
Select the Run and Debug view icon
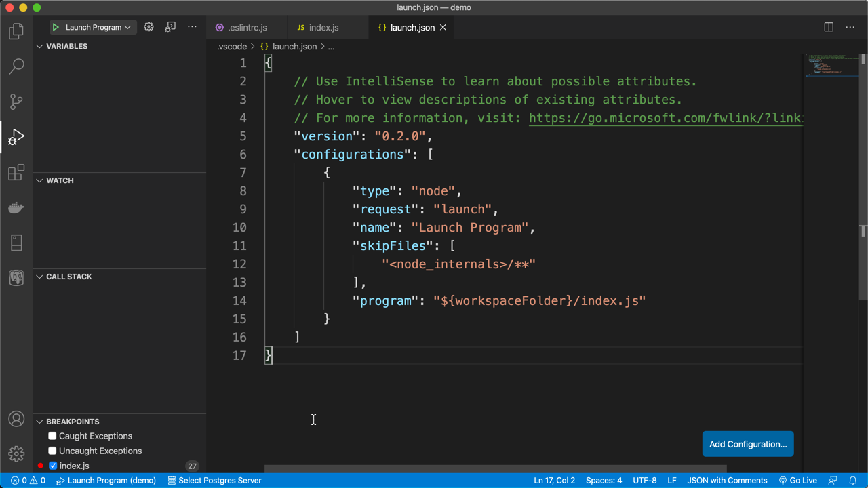coord(16,138)
